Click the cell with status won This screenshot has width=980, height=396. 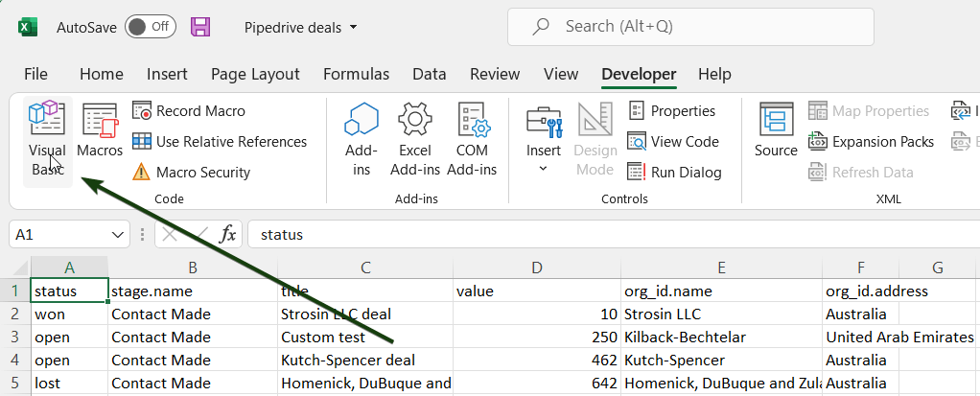[69, 314]
